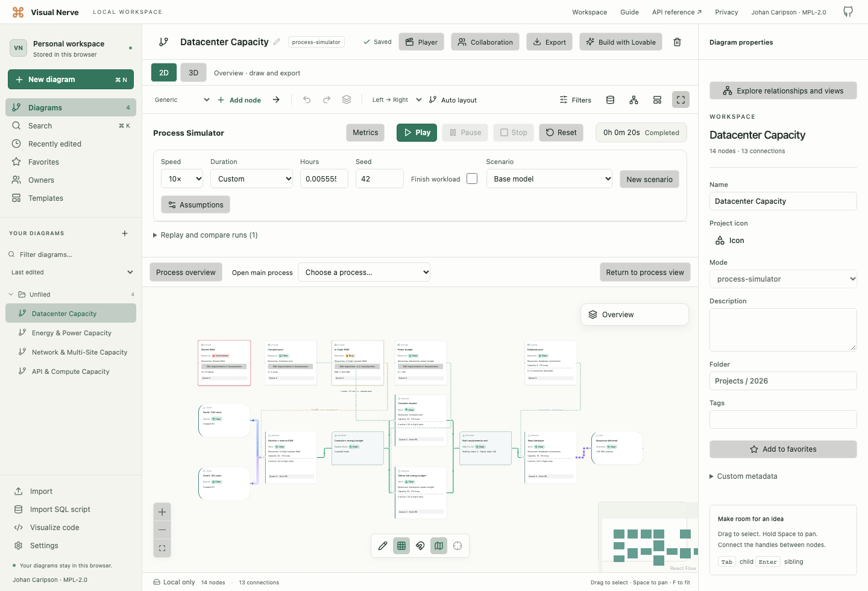Click the Seed input field
The height and width of the screenshot is (591, 868).
pyautogui.click(x=379, y=179)
